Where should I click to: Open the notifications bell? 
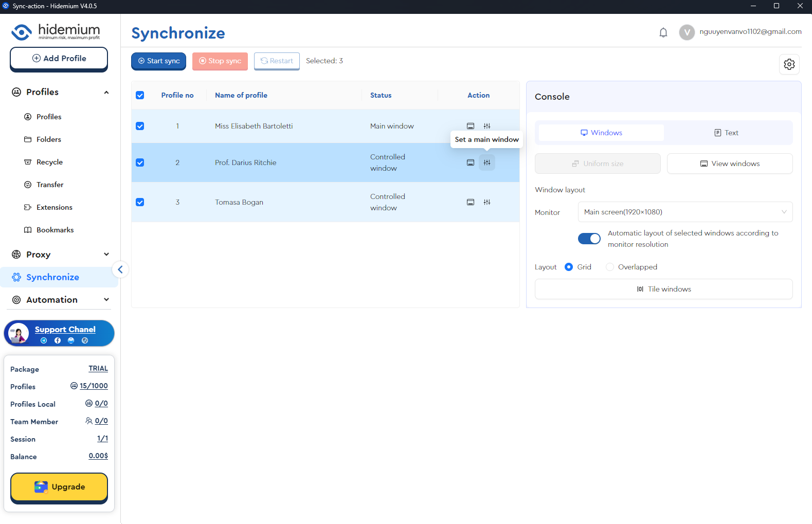663,32
